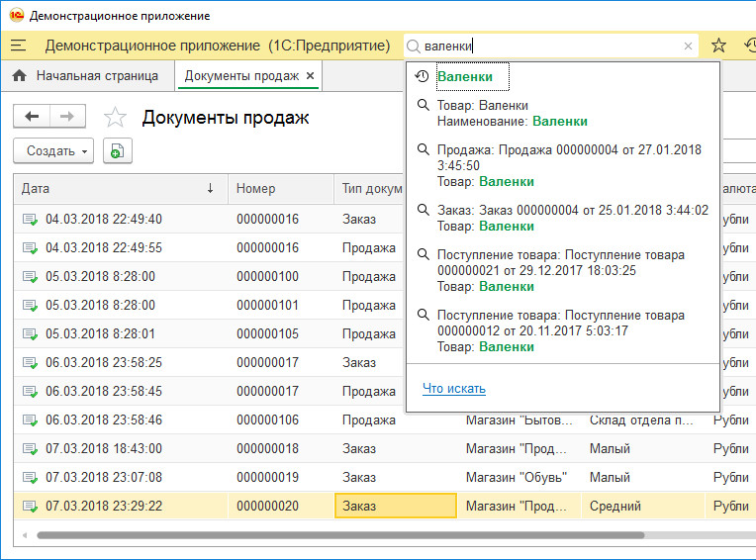Open the Что искать link
Screen dimensions: 756x560
coord(453,389)
